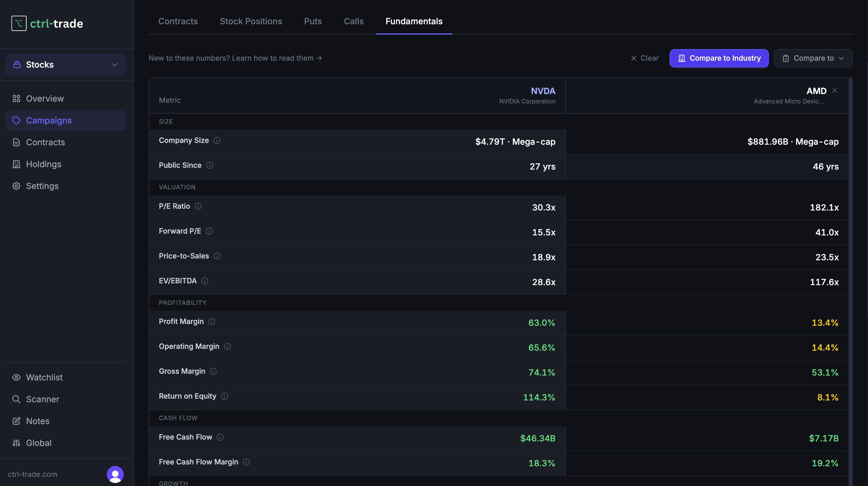Click the AMD ticker header
This screenshot has width=868, height=486.
click(816, 91)
